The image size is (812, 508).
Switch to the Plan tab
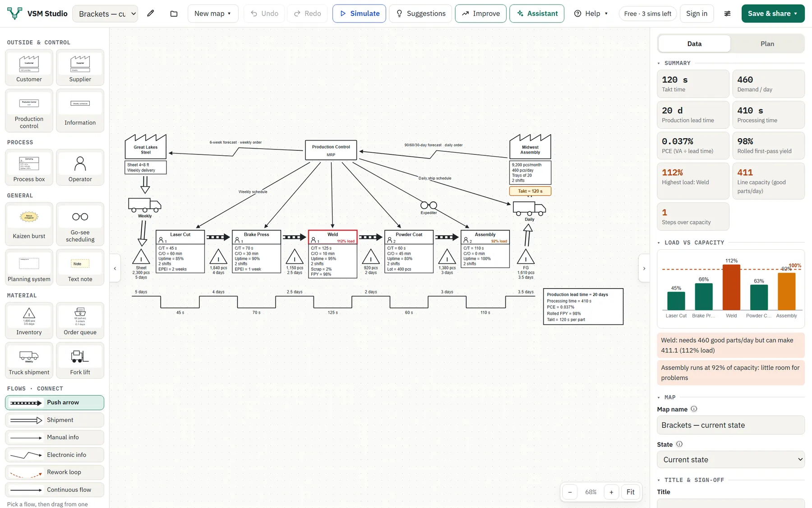coord(767,44)
